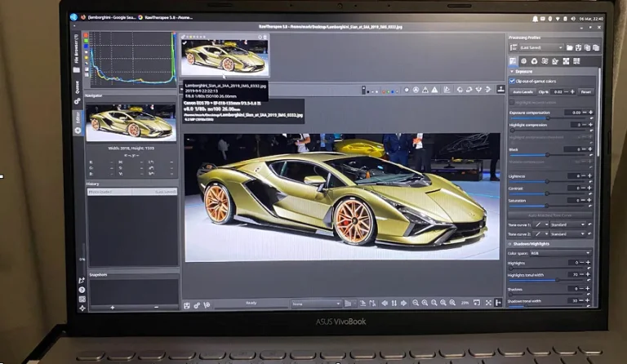The height and width of the screenshot is (364, 627).
Task: Click the Lamborghini thumbnail in the filmstrip
Action: [225, 57]
